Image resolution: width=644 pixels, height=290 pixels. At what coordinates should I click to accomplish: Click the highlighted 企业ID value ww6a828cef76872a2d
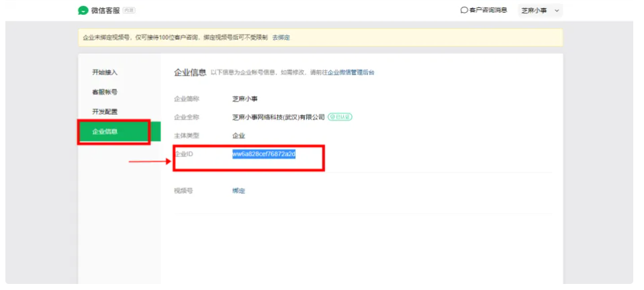click(264, 154)
